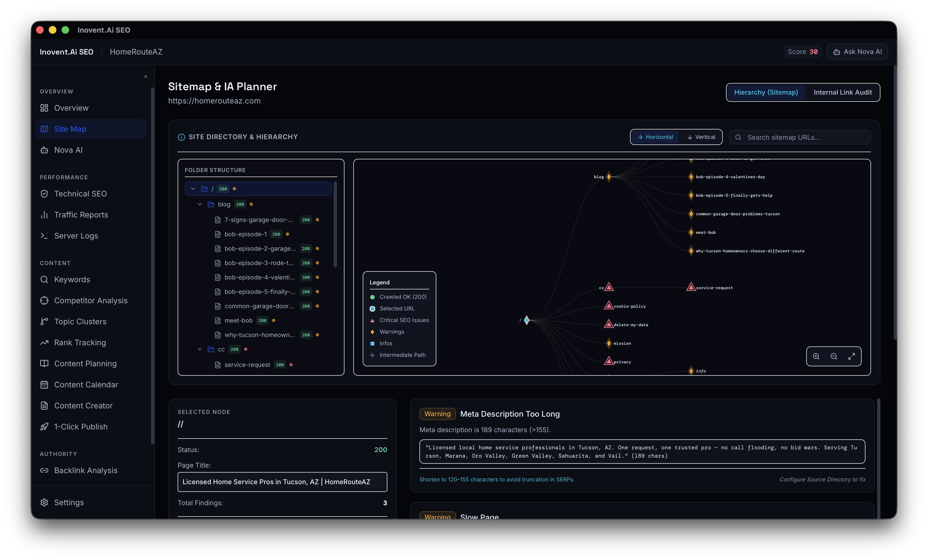Open Keywords search icon in sidebar
Image resolution: width=928 pixels, height=560 pixels.
pos(44,279)
